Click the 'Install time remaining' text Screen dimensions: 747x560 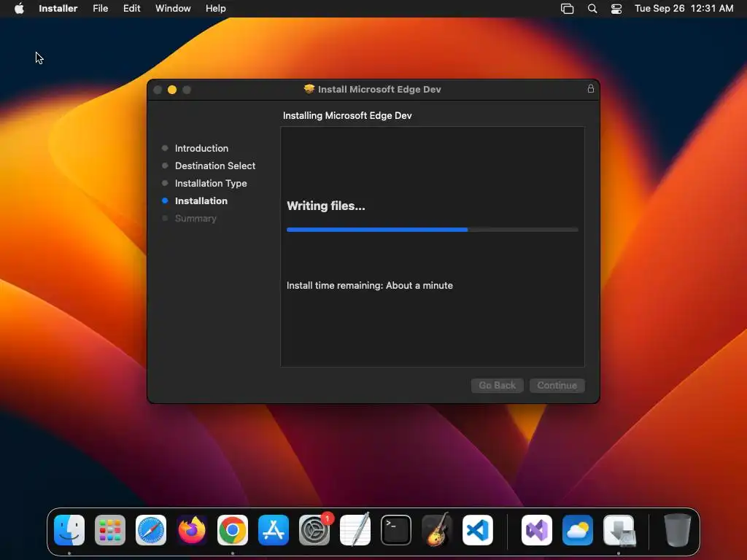click(370, 285)
